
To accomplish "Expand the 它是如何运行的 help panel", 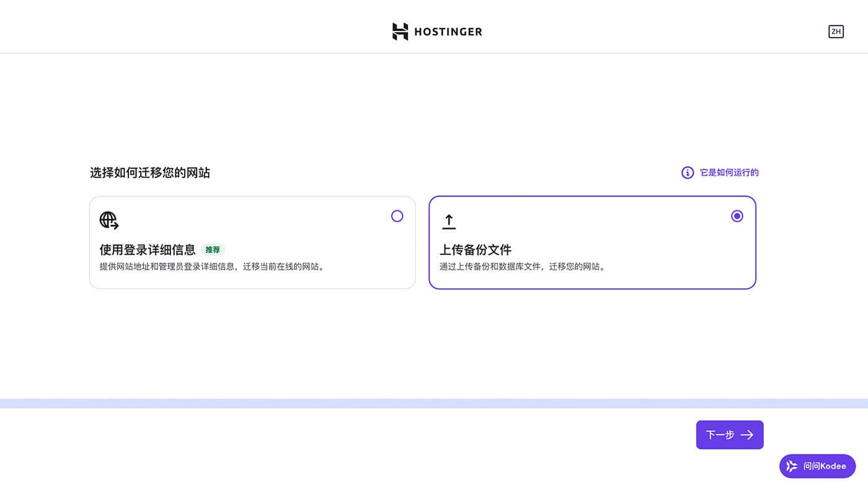I will [x=728, y=172].
